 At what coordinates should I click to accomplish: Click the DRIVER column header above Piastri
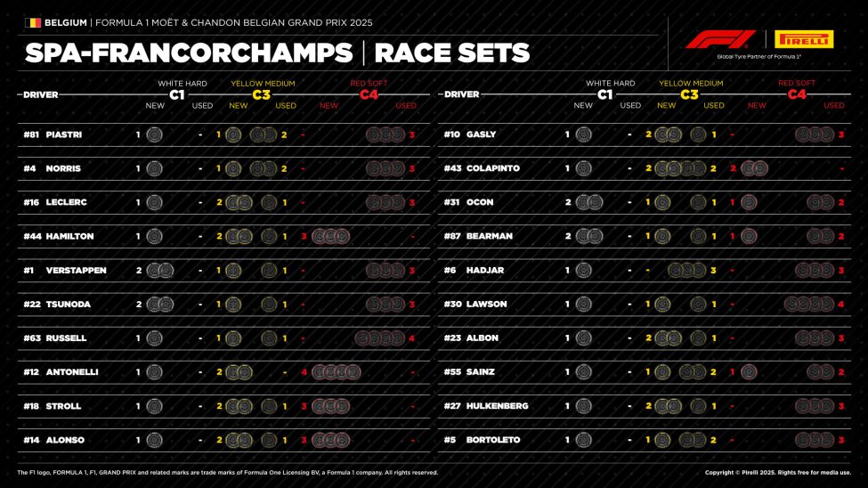[x=41, y=94]
